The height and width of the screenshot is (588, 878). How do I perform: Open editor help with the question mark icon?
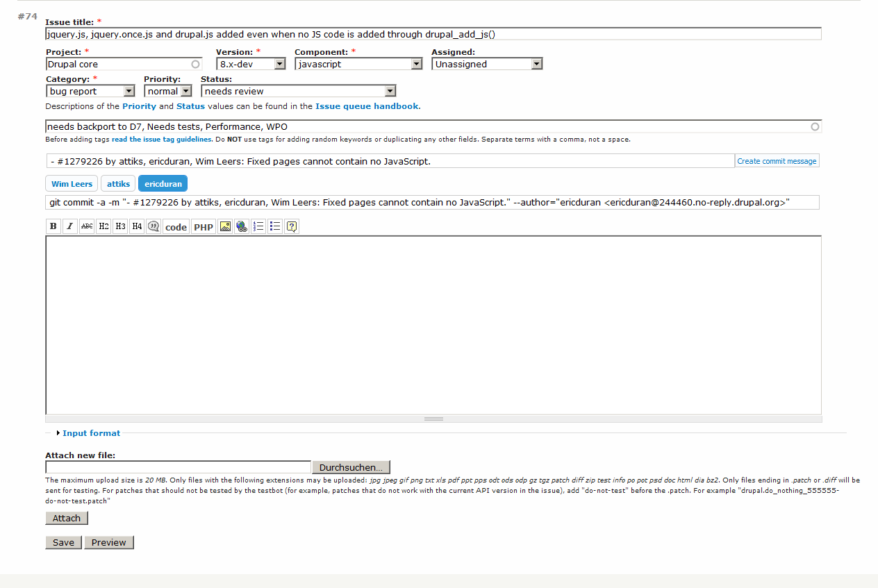point(292,226)
